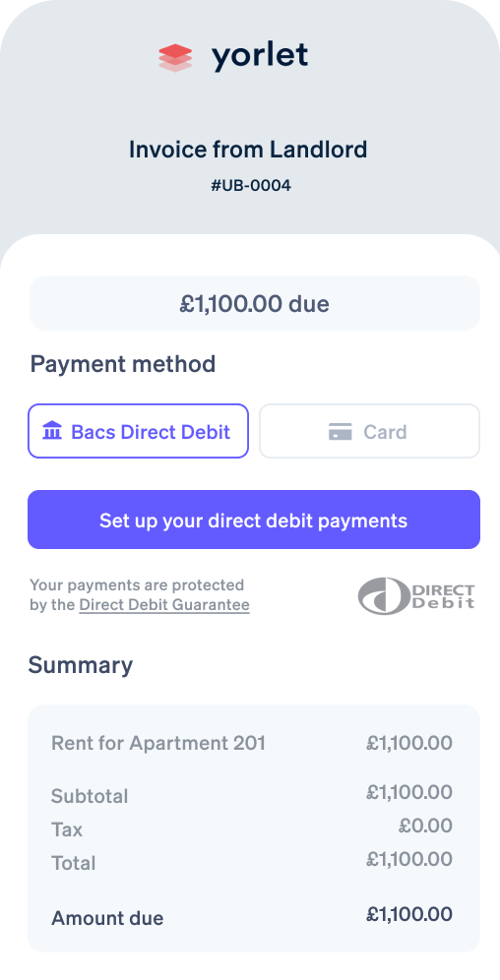500x980 pixels.
Task: Click the Tax amount £0.00
Action: pyautogui.click(x=425, y=826)
